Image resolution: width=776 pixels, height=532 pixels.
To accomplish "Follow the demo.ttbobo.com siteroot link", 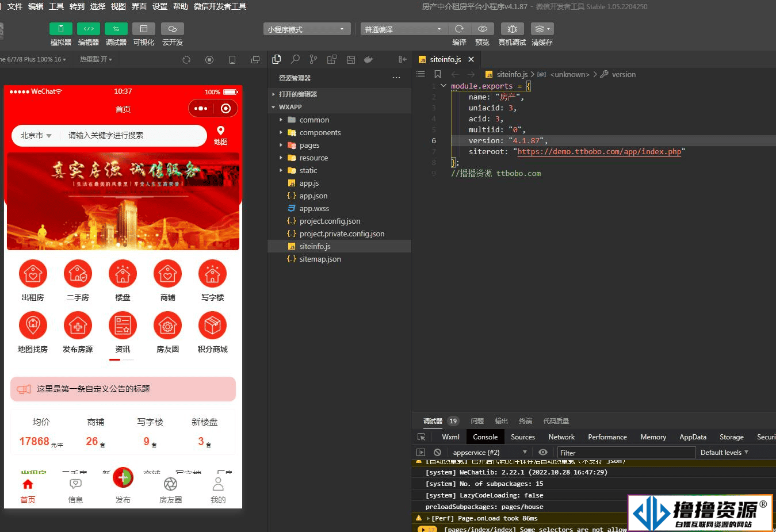I will (x=599, y=152).
